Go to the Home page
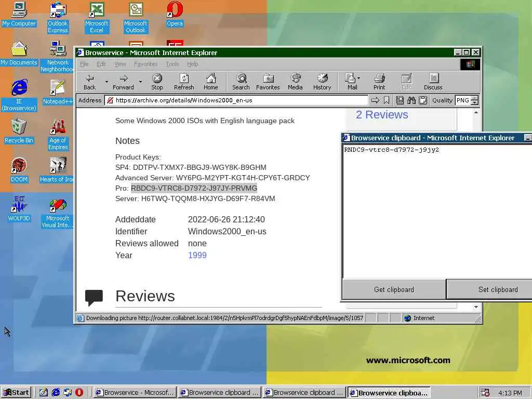The width and height of the screenshot is (532, 399). [x=211, y=82]
